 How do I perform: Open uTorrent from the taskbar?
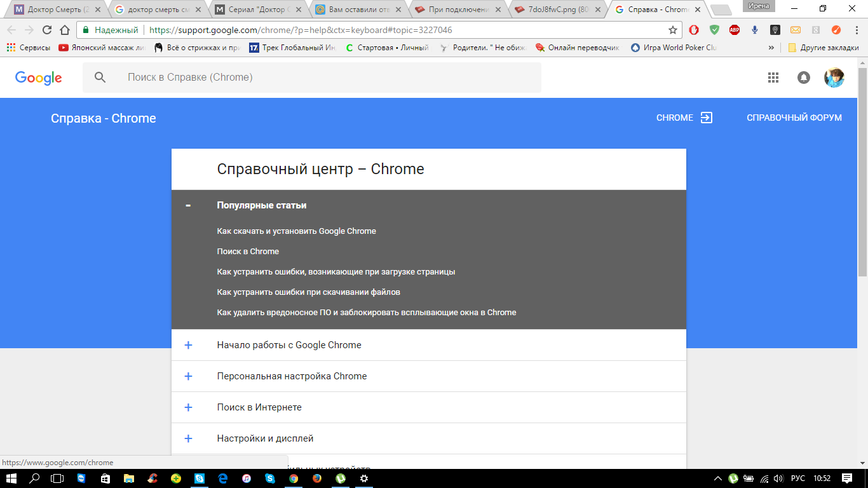341,478
